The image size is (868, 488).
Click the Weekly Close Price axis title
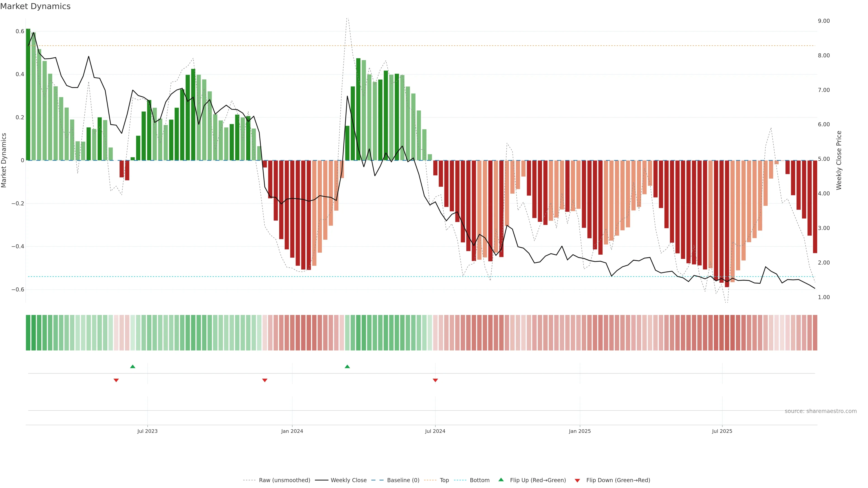coord(839,160)
